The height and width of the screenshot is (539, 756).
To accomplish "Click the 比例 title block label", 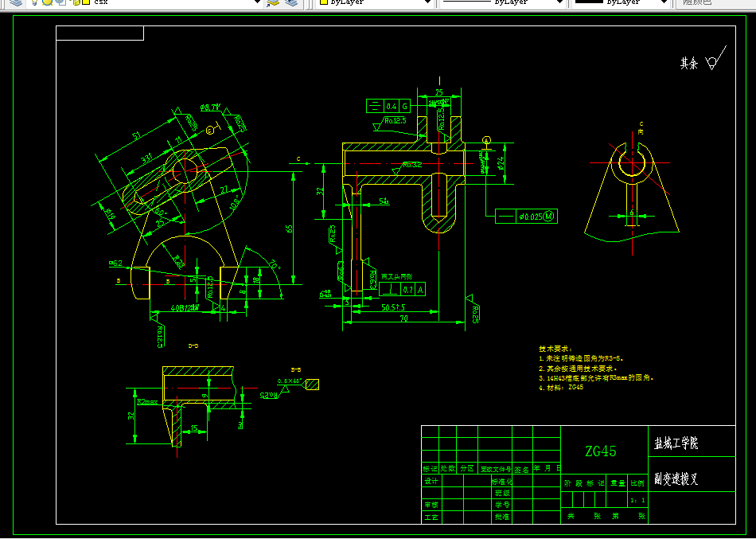I will 637,483.
